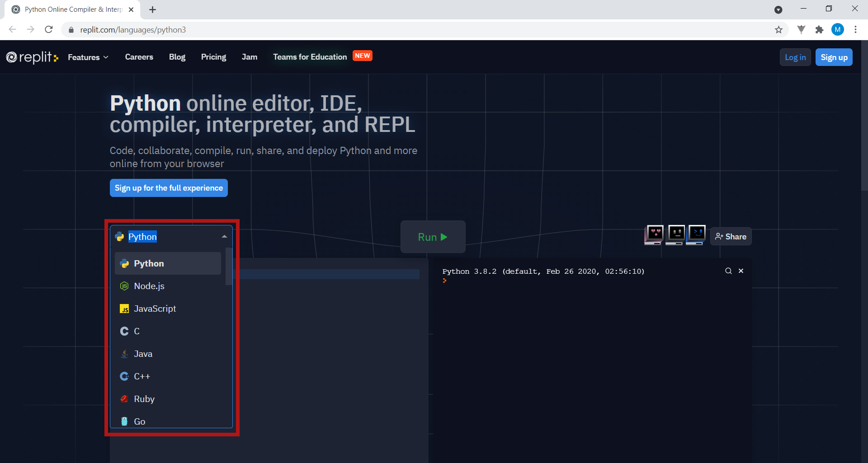Click the search icon in the console

728,271
